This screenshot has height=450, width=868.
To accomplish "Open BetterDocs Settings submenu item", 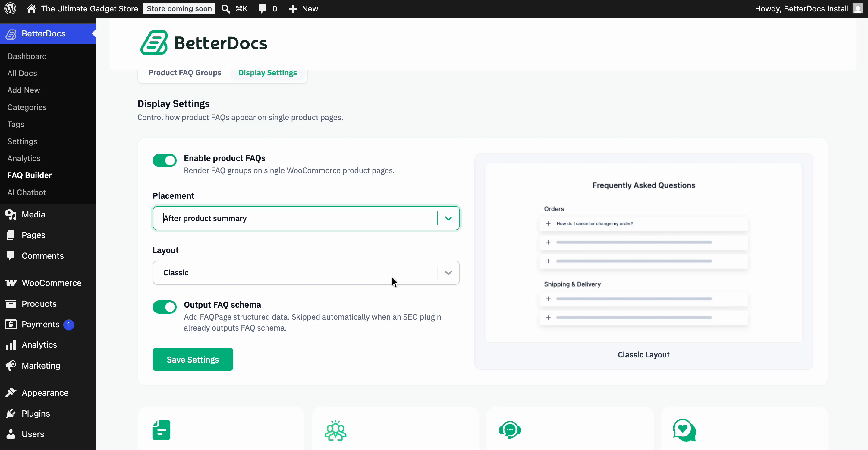I will click(x=22, y=141).
